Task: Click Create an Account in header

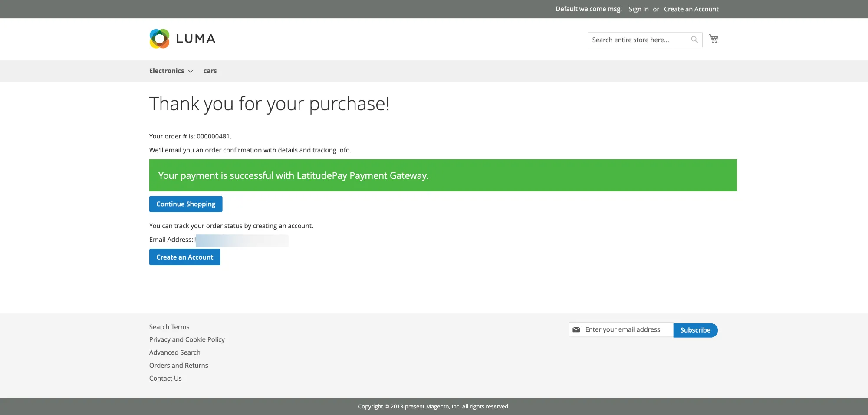Action: point(691,9)
